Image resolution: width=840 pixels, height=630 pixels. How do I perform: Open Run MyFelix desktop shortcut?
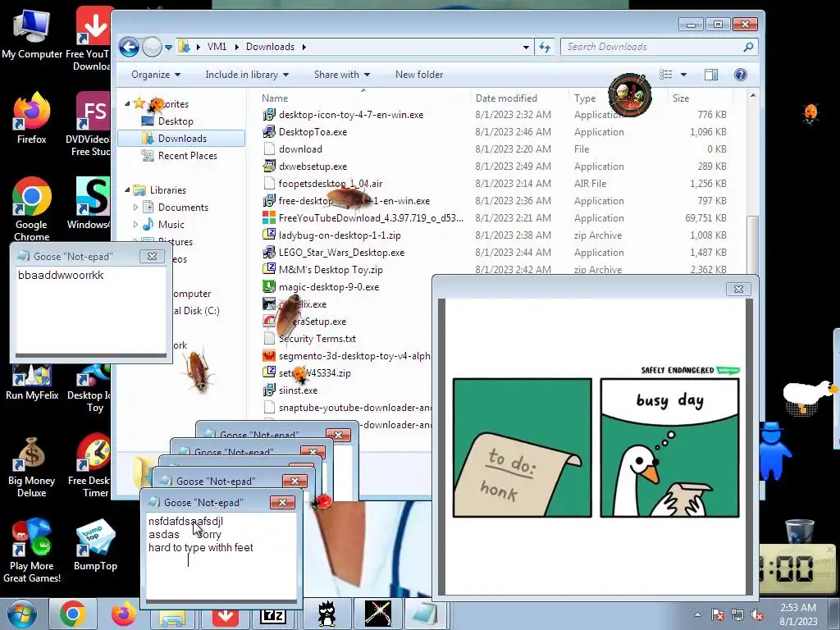[x=32, y=382]
